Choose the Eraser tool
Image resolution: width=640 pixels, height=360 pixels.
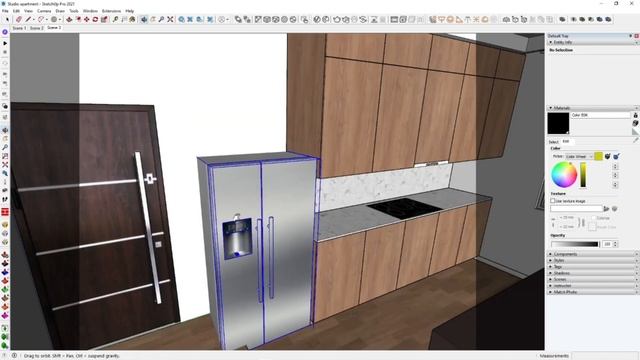tap(19, 19)
